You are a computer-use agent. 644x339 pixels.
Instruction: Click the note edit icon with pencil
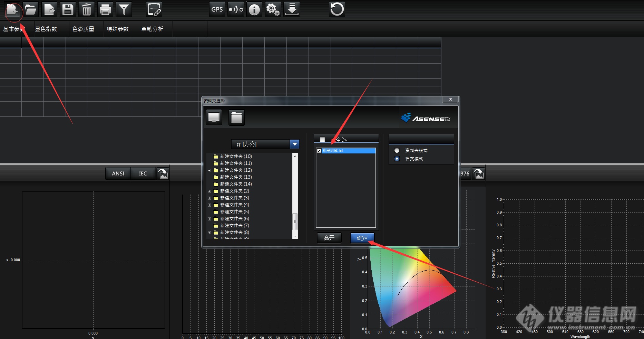click(x=154, y=9)
